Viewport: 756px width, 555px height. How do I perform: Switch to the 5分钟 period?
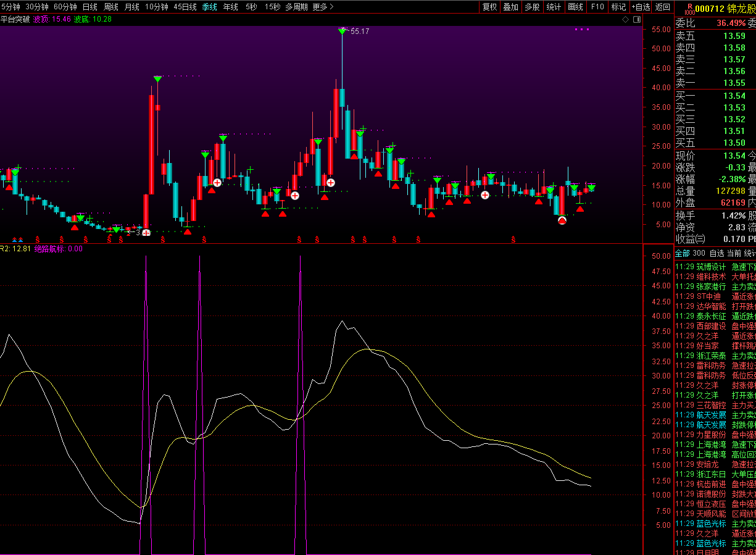coord(10,7)
